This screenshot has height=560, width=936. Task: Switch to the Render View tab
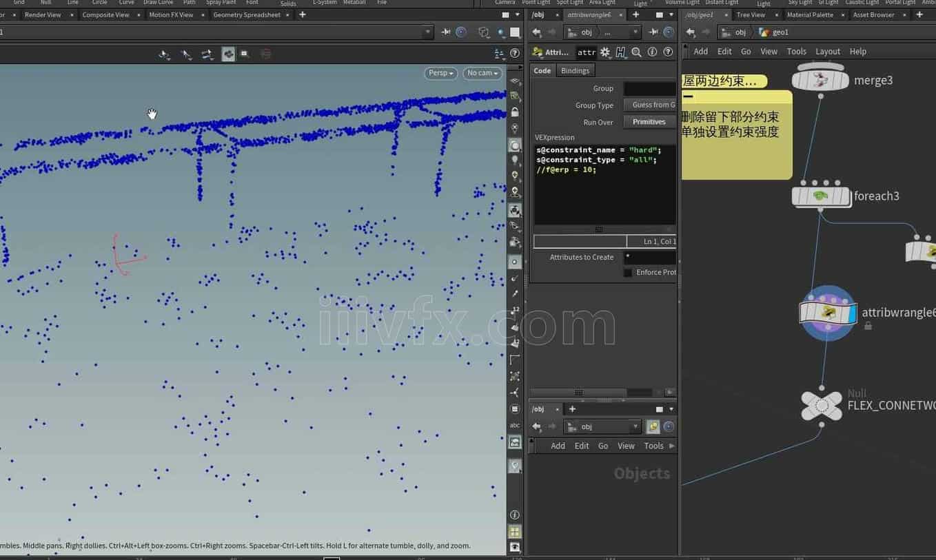[43, 14]
